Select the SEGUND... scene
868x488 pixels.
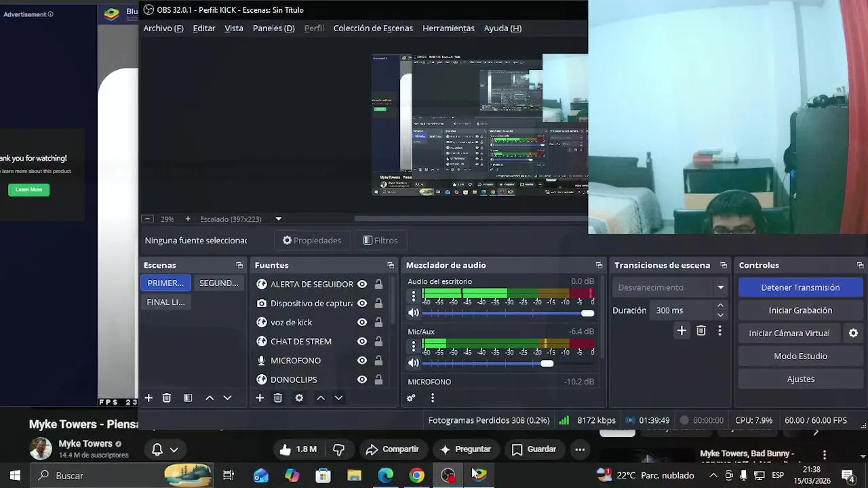pyautogui.click(x=218, y=283)
